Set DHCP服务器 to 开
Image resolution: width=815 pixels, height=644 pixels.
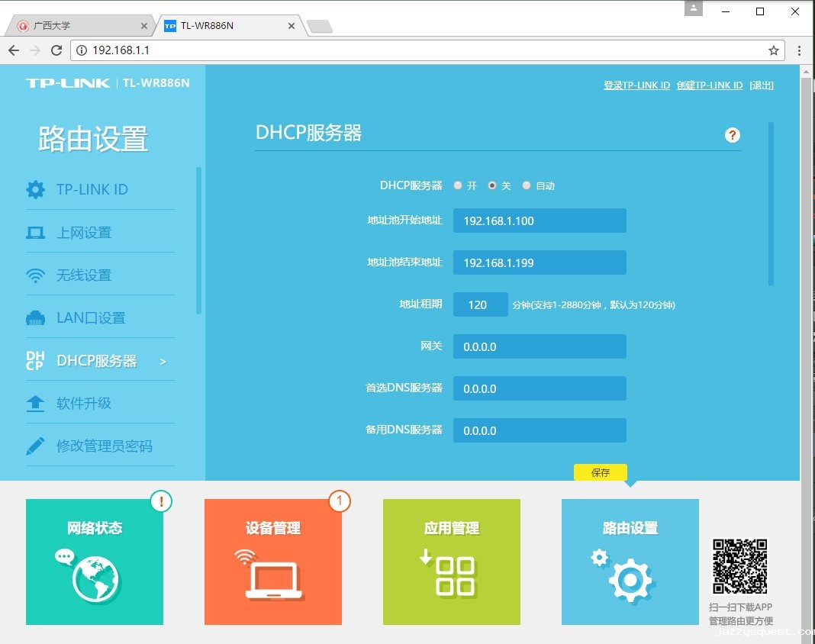(458, 185)
